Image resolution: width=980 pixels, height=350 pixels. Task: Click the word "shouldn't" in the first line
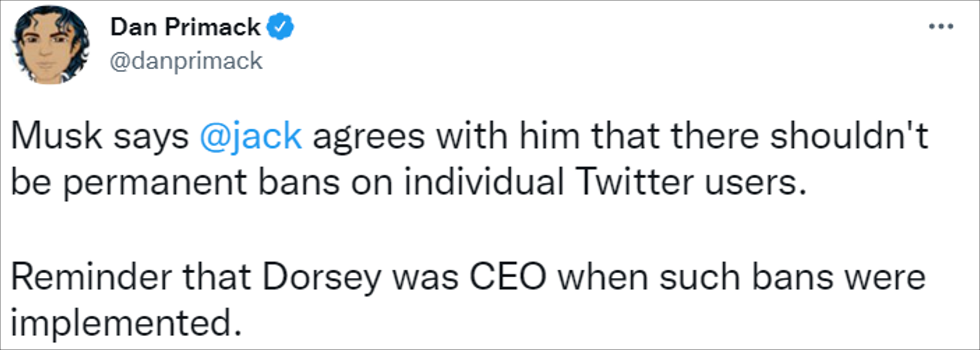[849, 136]
